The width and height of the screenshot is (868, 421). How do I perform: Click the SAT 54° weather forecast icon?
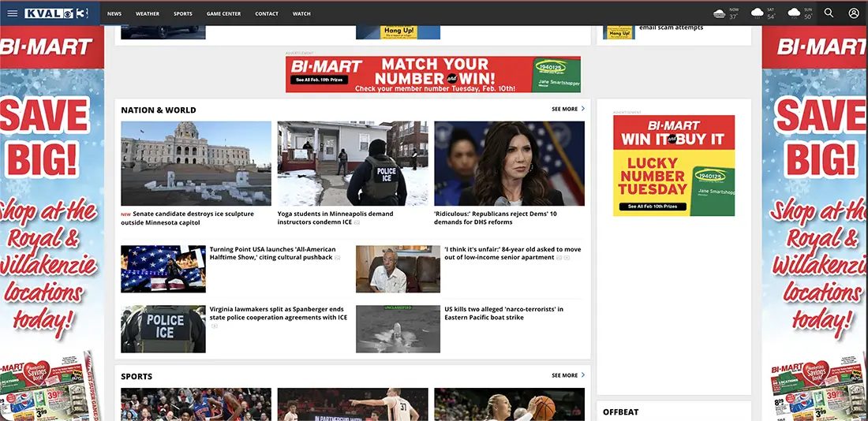(758, 13)
